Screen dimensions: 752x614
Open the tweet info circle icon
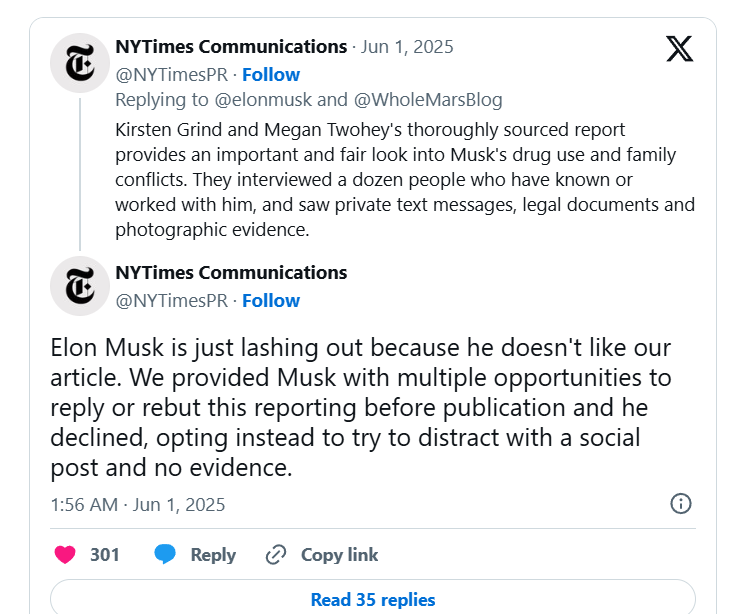tap(681, 503)
